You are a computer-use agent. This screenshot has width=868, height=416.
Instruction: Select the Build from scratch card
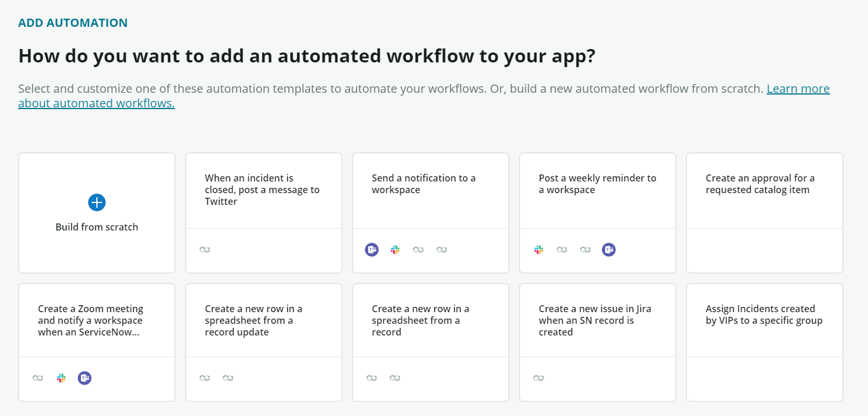(x=96, y=212)
